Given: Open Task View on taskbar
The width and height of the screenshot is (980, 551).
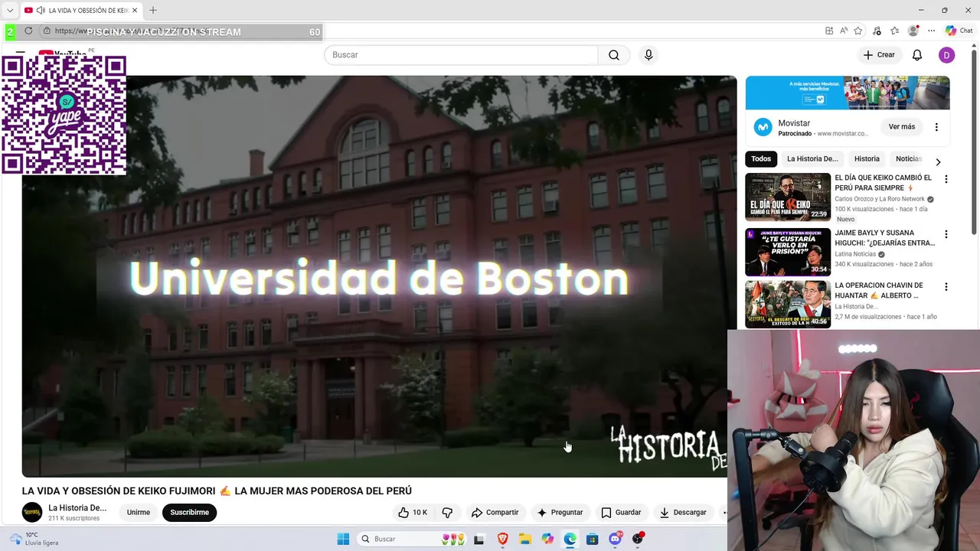Looking at the screenshot, I should click(479, 539).
